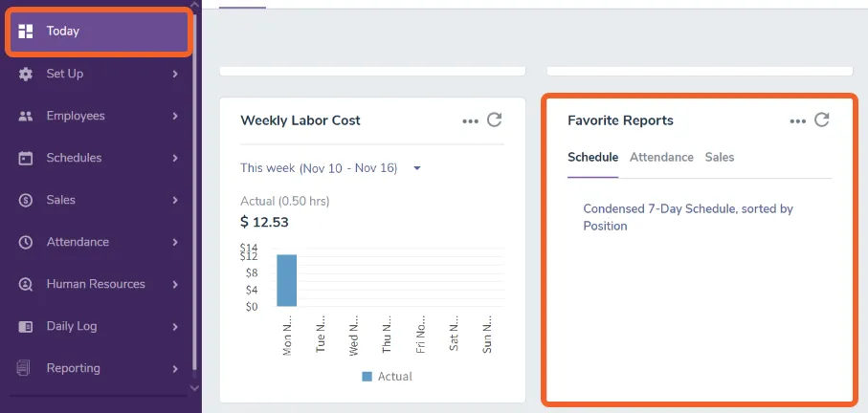Open the Schedules menu item
Viewport: 868px width, 413px height.
pyautogui.click(x=100, y=158)
